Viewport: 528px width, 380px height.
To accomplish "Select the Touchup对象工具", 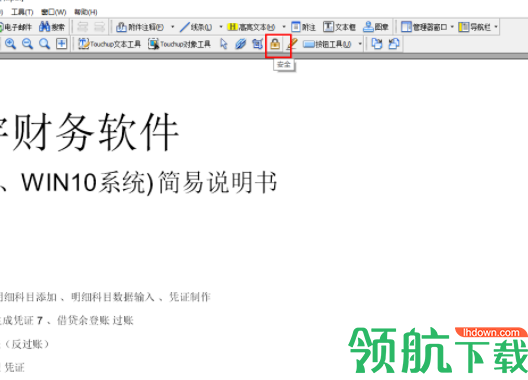I will click(179, 44).
